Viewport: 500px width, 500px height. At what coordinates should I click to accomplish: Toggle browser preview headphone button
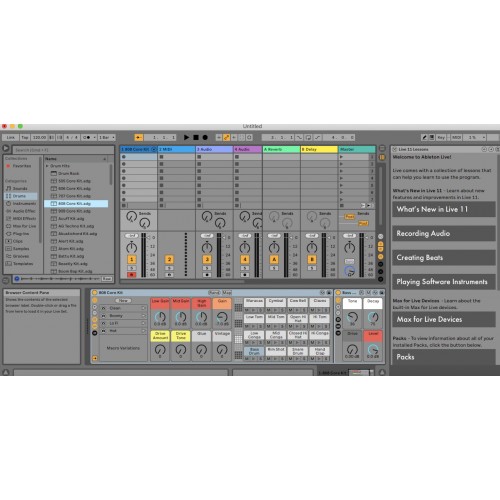click(17, 279)
